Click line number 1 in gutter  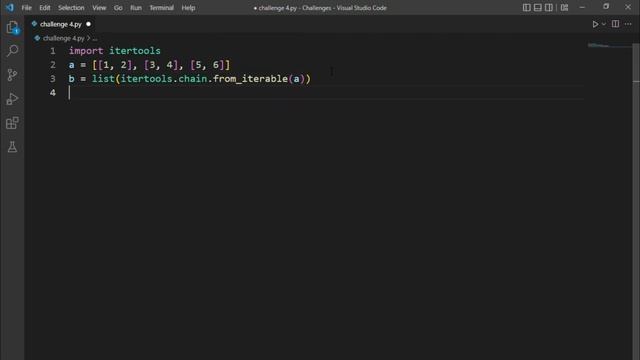pyautogui.click(x=53, y=51)
